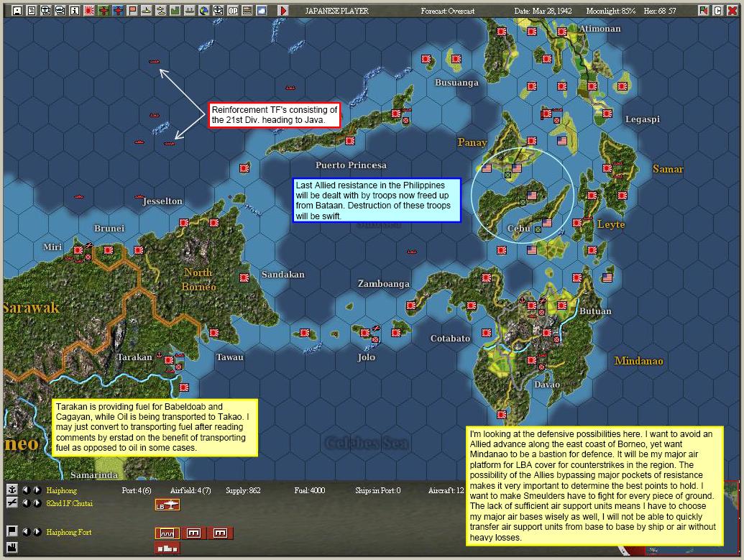744x560 pixels.
Task: Select the American flag on Panay west coast
Action: point(487,168)
